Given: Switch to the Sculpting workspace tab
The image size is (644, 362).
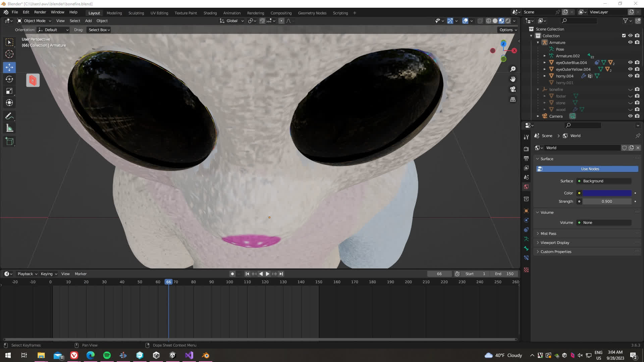Looking at the screenshot, I should pos(136,13).
